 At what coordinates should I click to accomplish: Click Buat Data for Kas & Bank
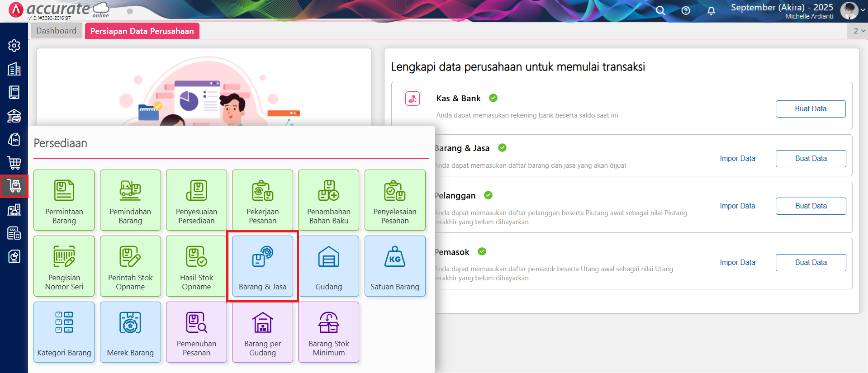810,109
